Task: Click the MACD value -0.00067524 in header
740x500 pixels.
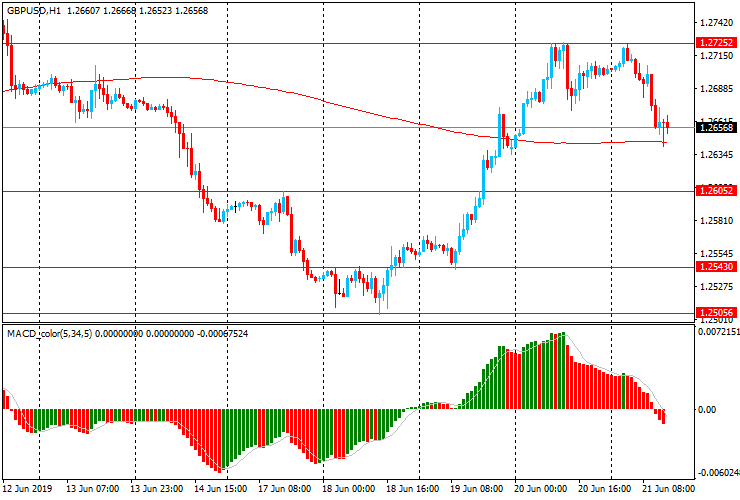Action: [222, 334]
